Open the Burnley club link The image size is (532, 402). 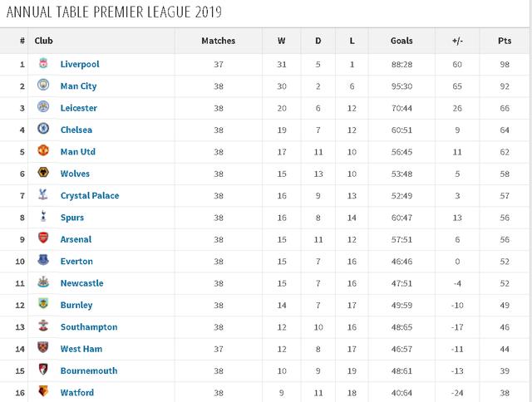[76, 306]
